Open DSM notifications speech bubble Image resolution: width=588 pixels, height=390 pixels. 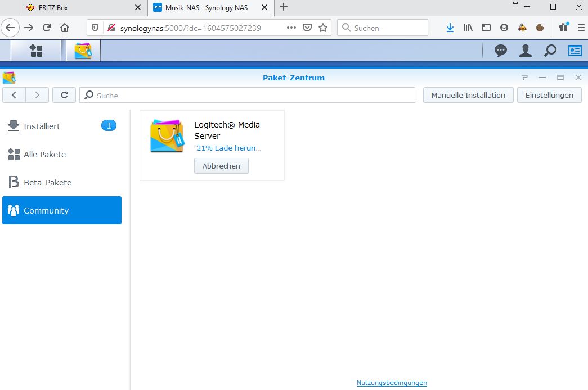(501, 51)
